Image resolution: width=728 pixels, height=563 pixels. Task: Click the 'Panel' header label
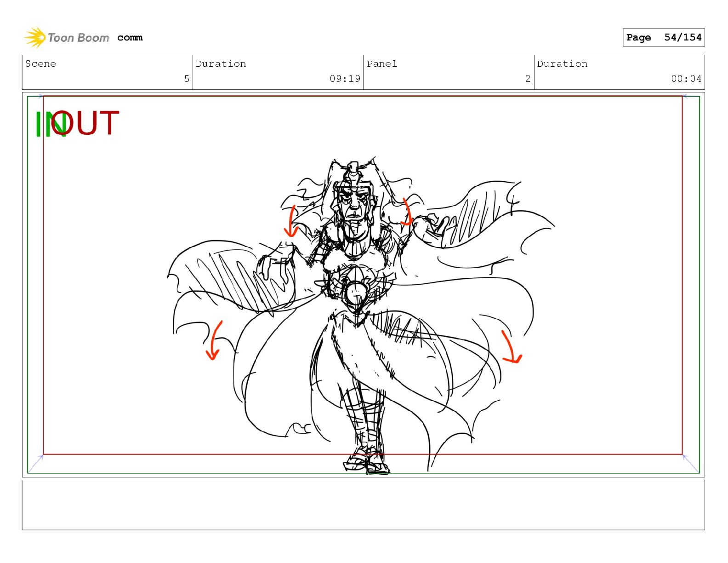[382, 64]
